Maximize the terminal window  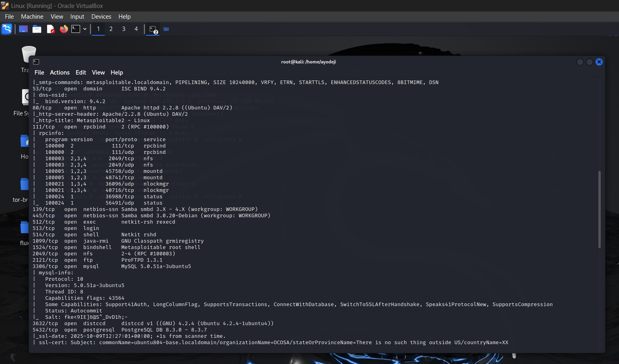point(590,62)
